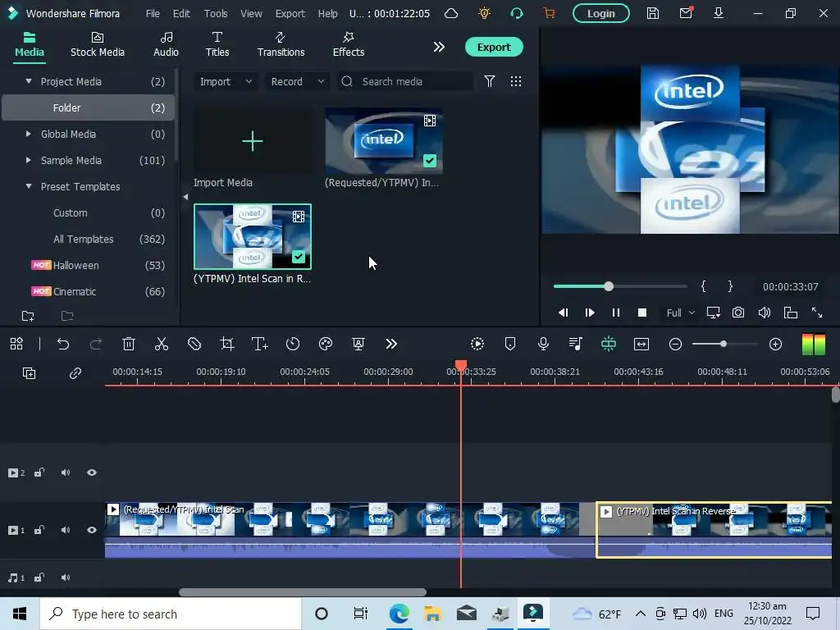Toggle timeline snapping icon
Screen dimensions: 840x630
(609, 344)
